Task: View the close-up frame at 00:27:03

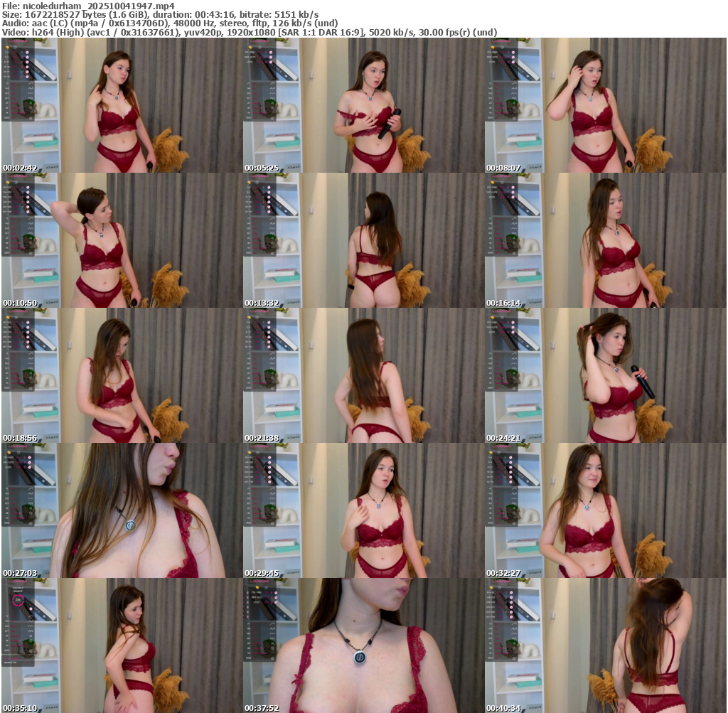Action: click(x=122, y=510)
